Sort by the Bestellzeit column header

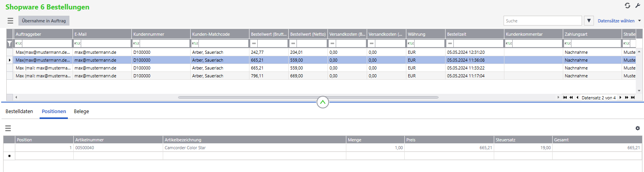(474, 34)
